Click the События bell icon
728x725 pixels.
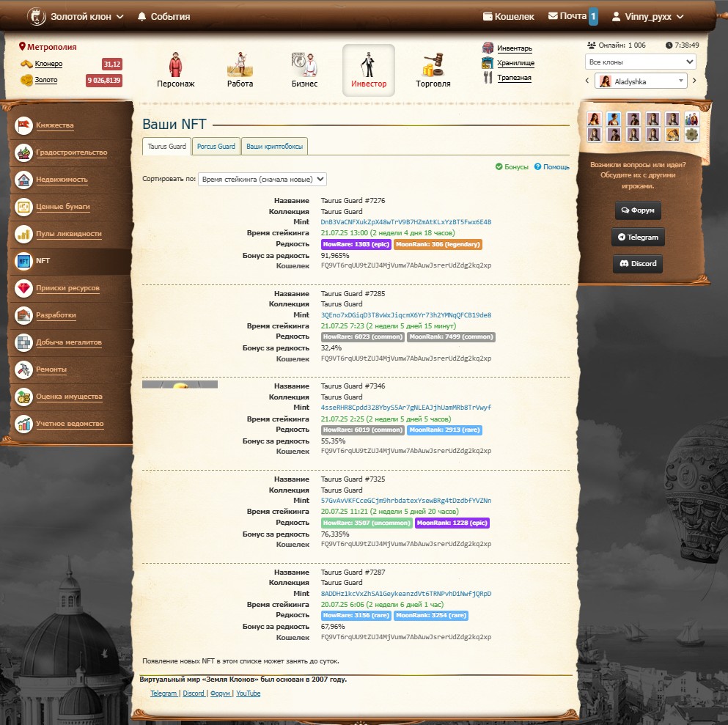141,16
